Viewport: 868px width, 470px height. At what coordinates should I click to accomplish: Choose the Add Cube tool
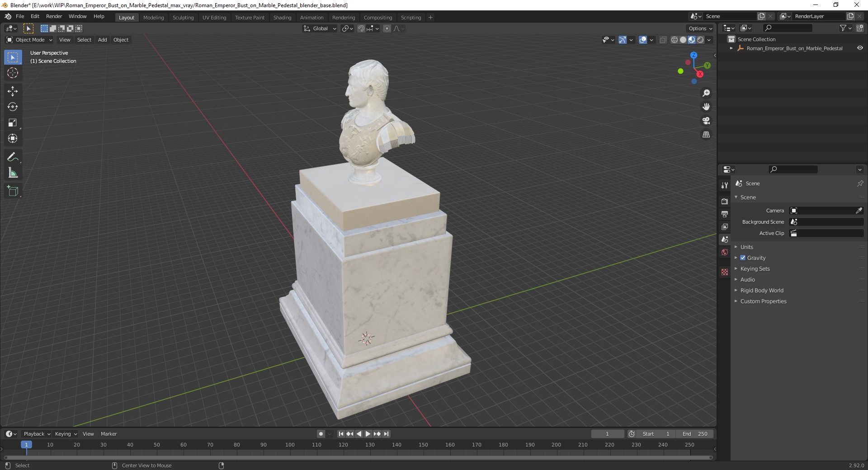coord(13,191)
